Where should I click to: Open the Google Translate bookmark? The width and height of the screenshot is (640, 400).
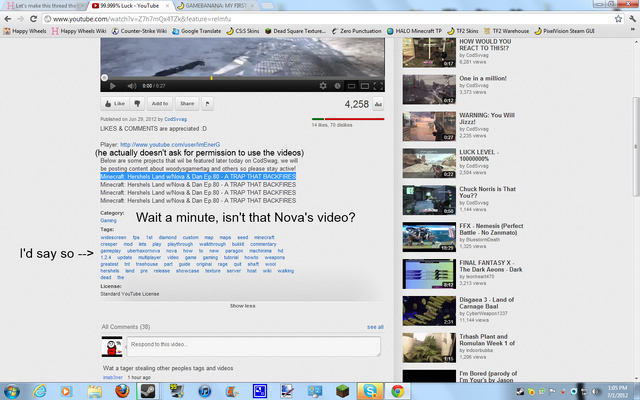196,31
